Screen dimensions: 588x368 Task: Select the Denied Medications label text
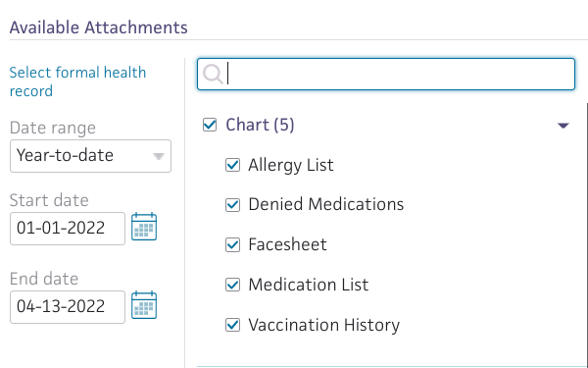point(326,205)
